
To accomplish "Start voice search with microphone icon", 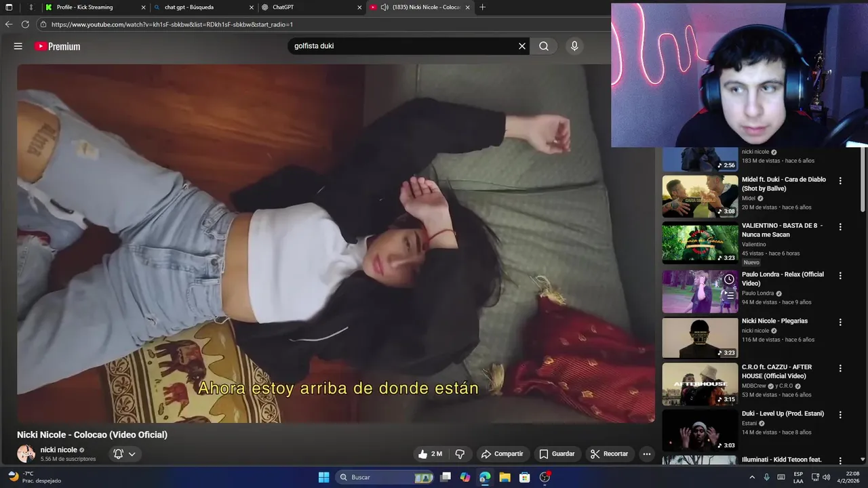I will pos(574,46).
